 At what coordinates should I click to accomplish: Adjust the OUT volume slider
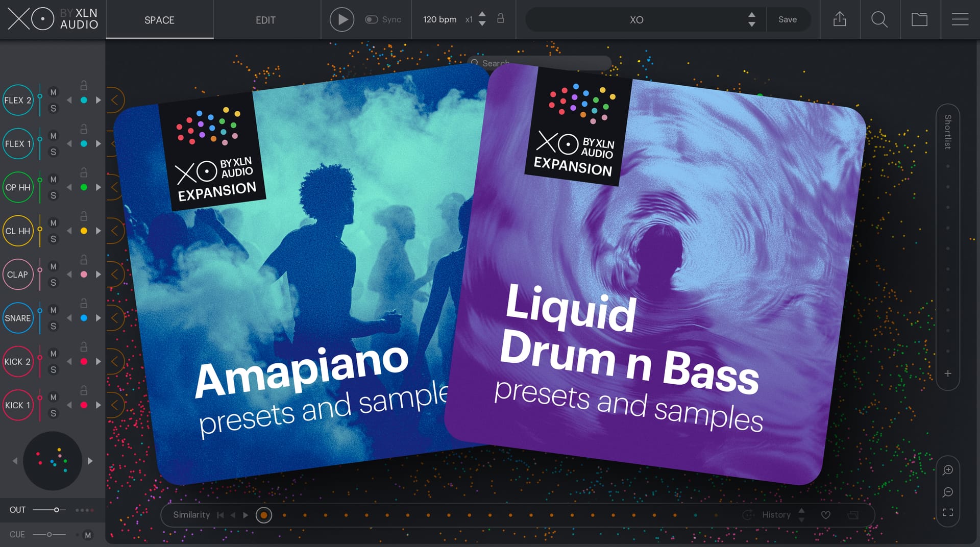(x=49, y=510)
